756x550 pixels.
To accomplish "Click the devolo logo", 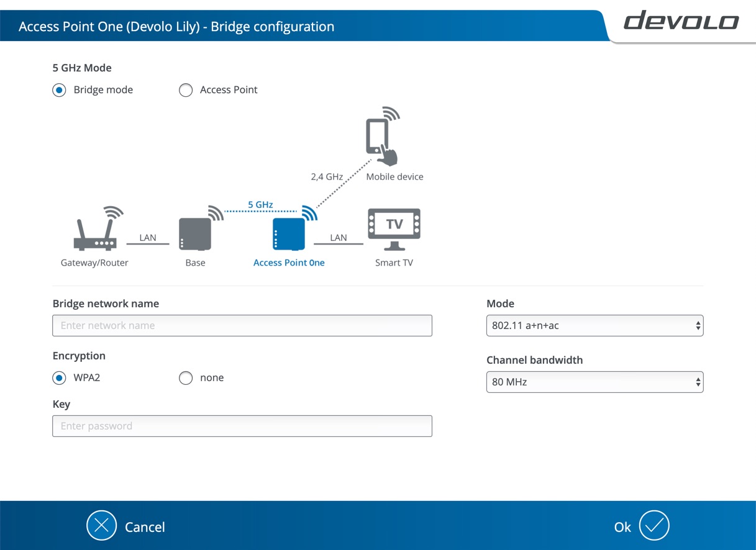I will [681, 21].
